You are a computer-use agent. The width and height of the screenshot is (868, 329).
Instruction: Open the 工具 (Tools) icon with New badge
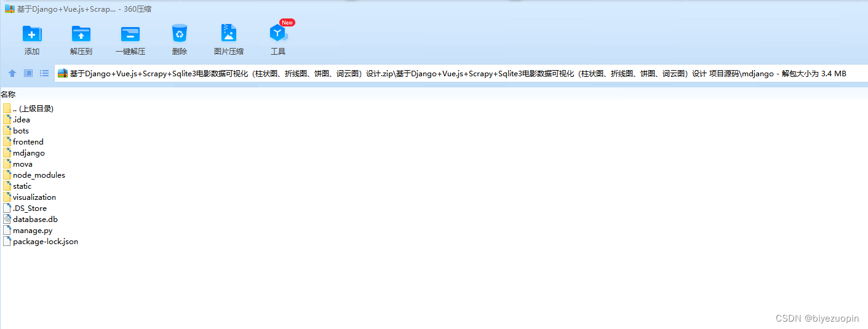[278, 34]
